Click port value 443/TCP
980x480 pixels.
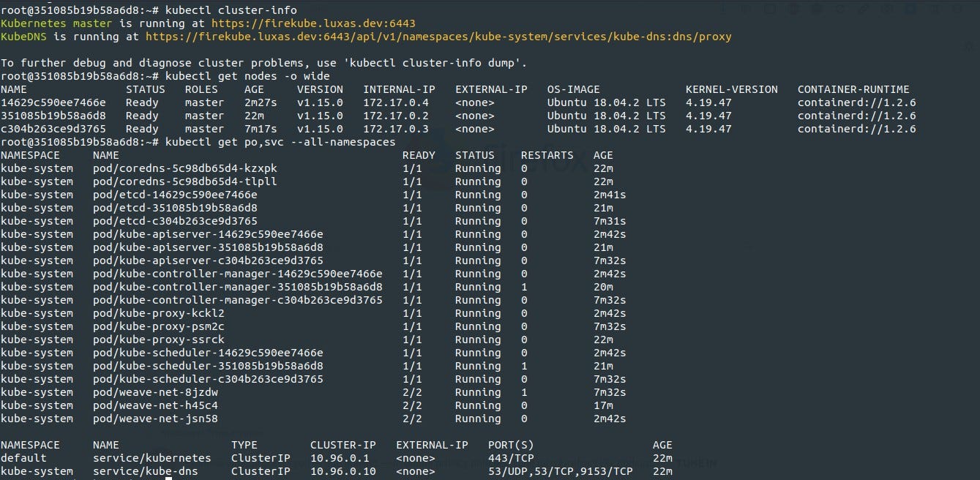[512, 458]
